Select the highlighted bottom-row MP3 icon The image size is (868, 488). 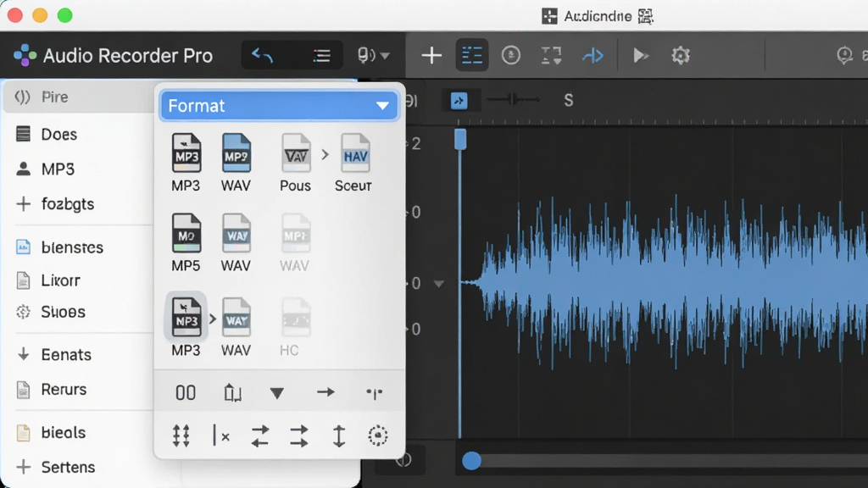tap(186, 318)
